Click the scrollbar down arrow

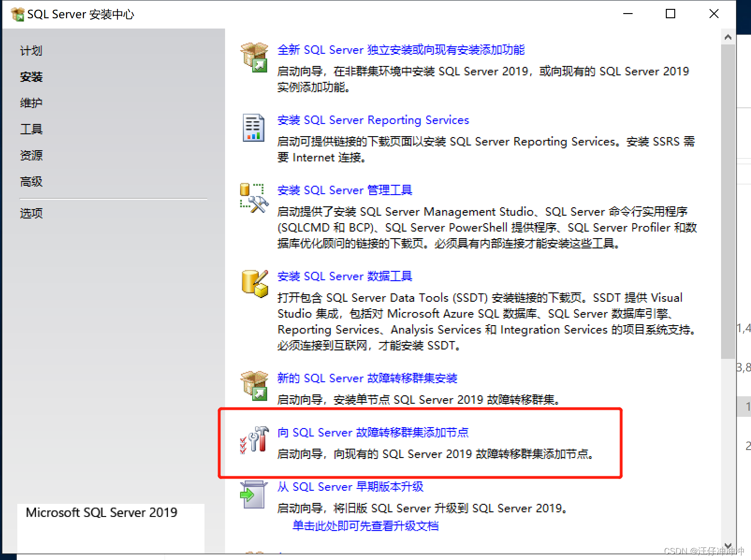(728, 545)
